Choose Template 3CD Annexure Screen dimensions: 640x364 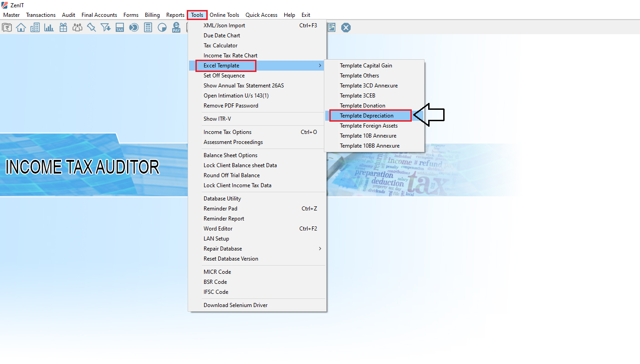tap(374, 86)
